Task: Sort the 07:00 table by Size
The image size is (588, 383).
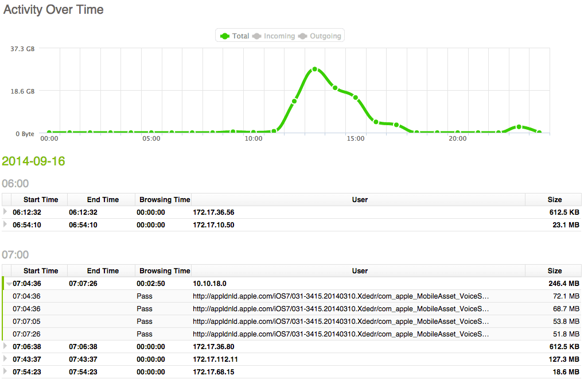Action: [x=554, y=270]
